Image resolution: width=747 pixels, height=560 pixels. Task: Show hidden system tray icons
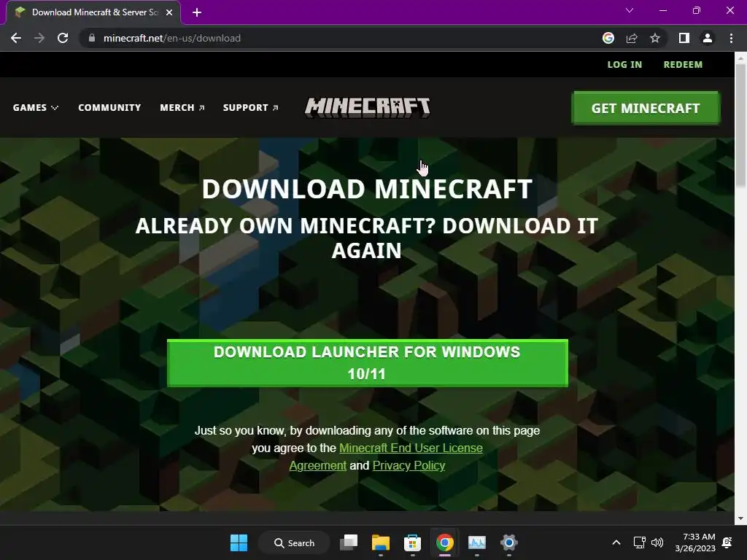point(616,542)
